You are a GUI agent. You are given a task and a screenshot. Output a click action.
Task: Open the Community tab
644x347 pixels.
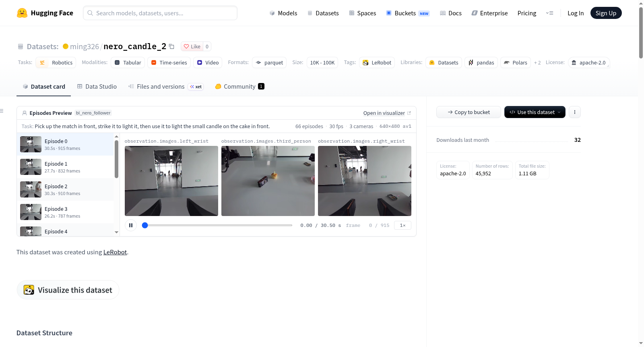click(240, 86)
